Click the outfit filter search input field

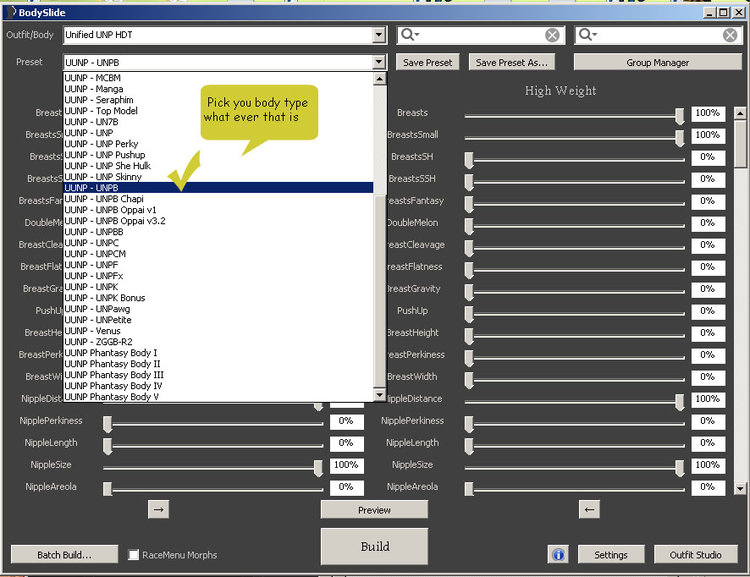point(482,35)
